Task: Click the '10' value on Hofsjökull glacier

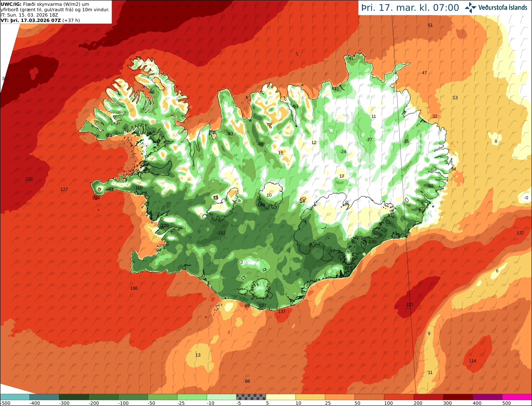Action: 269,196
